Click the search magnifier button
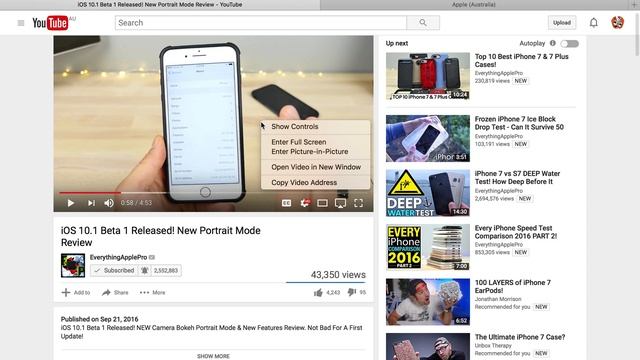Screen dimensions: 640x360 [x=423, y=23]
